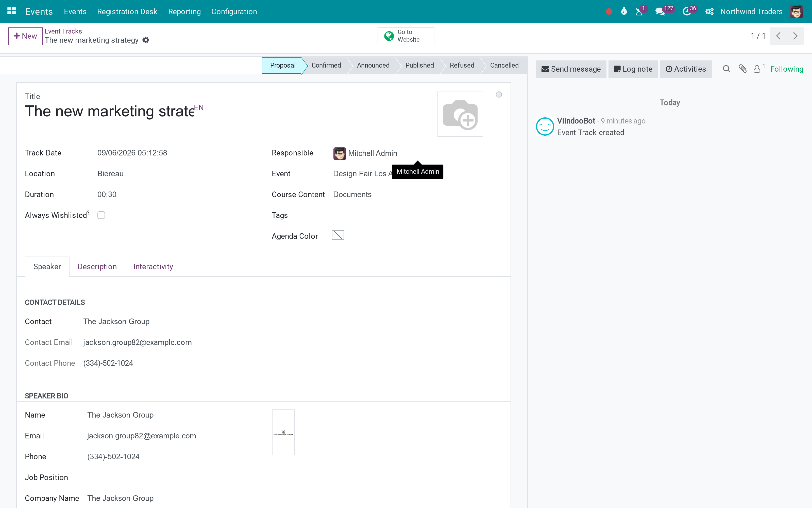Open the Events menu item
Image resolution: width=812 pixels, height=508 pixels.
[75, 12]
